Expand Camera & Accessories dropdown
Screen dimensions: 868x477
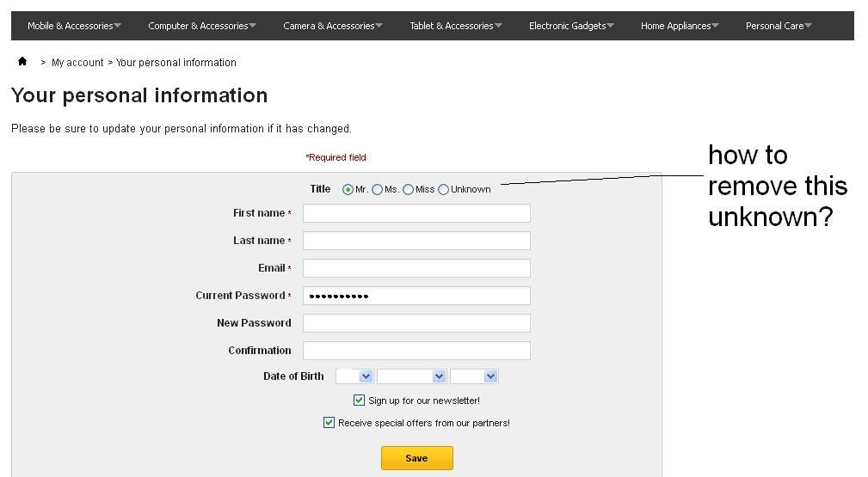[x=333, y=26]
